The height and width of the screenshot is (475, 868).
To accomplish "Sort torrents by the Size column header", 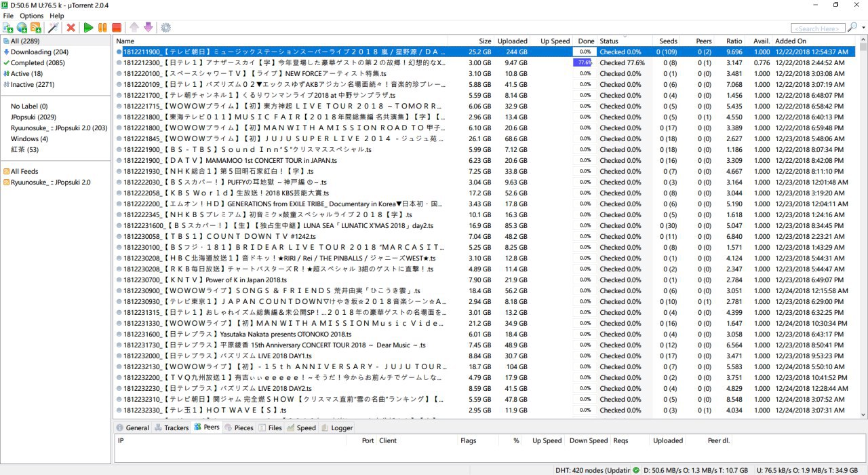I will pos(471,41).
